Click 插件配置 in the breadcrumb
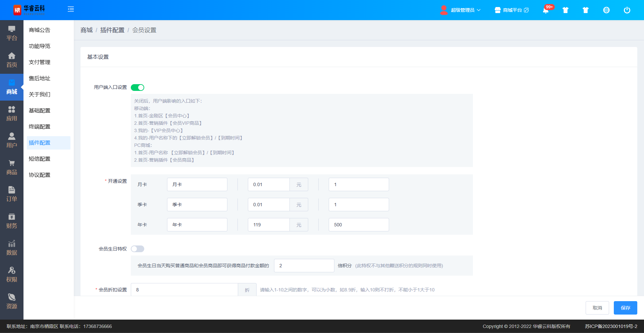Screen dimensions: 644x333 click(112, 30)
